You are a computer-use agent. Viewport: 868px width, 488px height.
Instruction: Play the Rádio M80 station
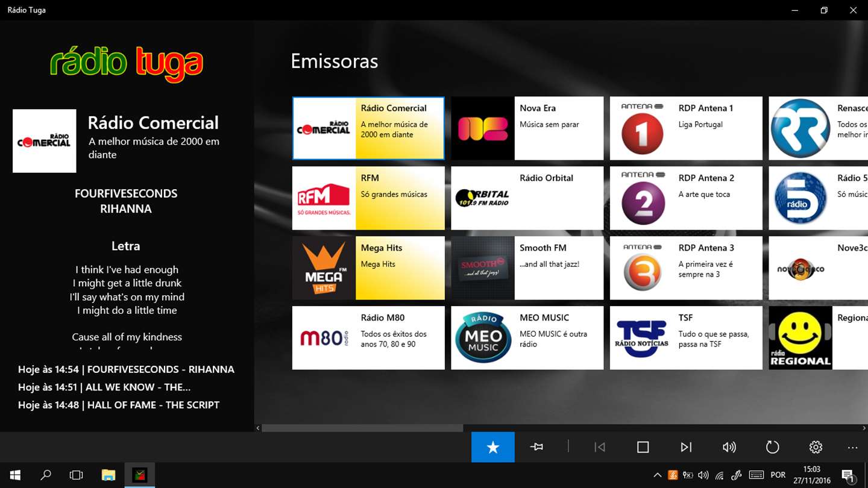point(368,338)
